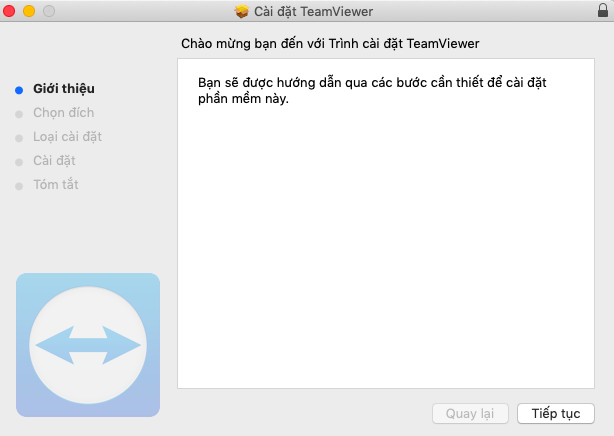Click the welcome heading Chào mừng bạn

[x=330, y=43]
